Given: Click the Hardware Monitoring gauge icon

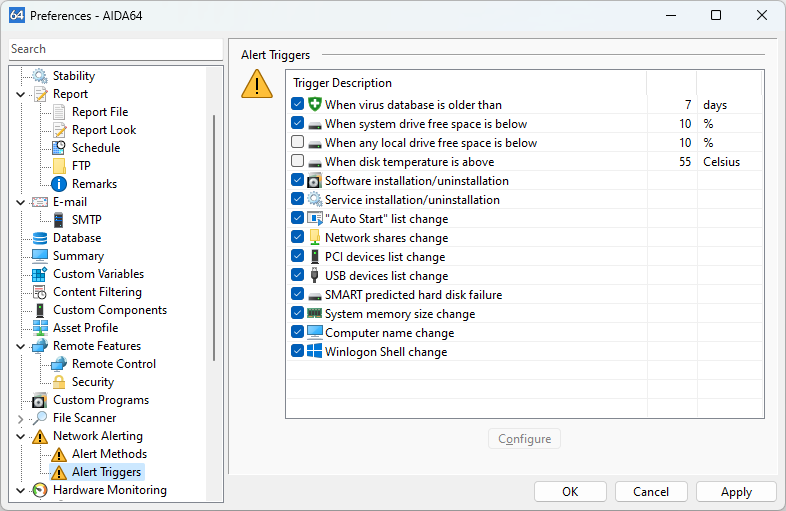Looking at the screenshot, I should click(x=40, y=490).
